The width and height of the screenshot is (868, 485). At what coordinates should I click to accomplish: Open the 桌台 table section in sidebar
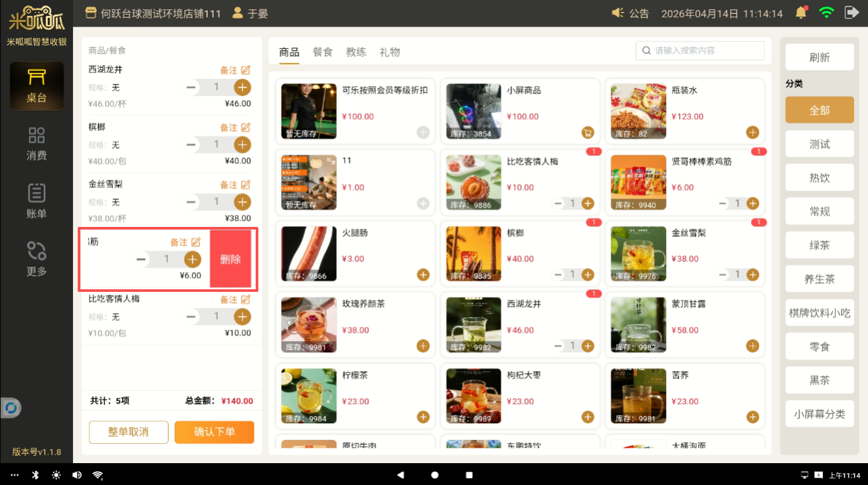[x=37, y=86]
